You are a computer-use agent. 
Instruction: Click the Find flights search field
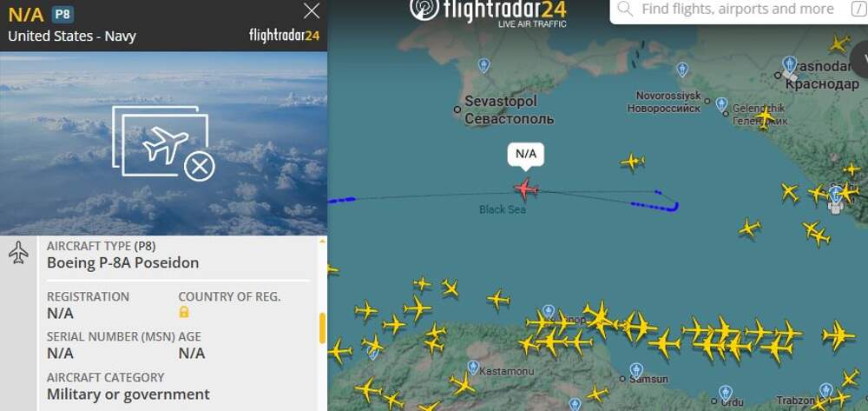tap(738, 10)
